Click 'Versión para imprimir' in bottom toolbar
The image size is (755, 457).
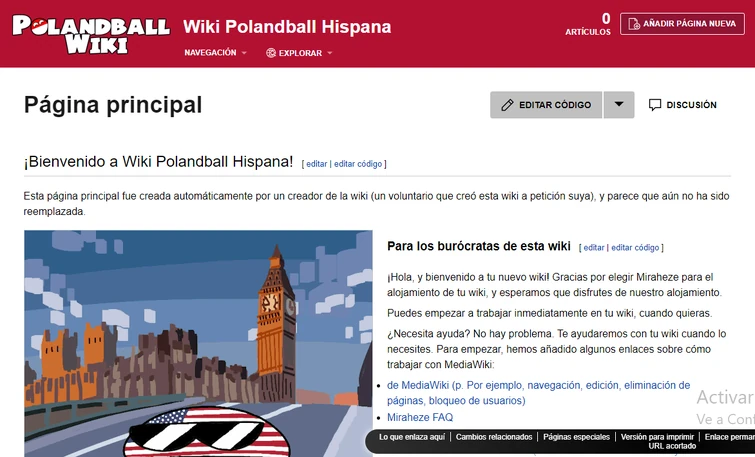coord(657,437)
